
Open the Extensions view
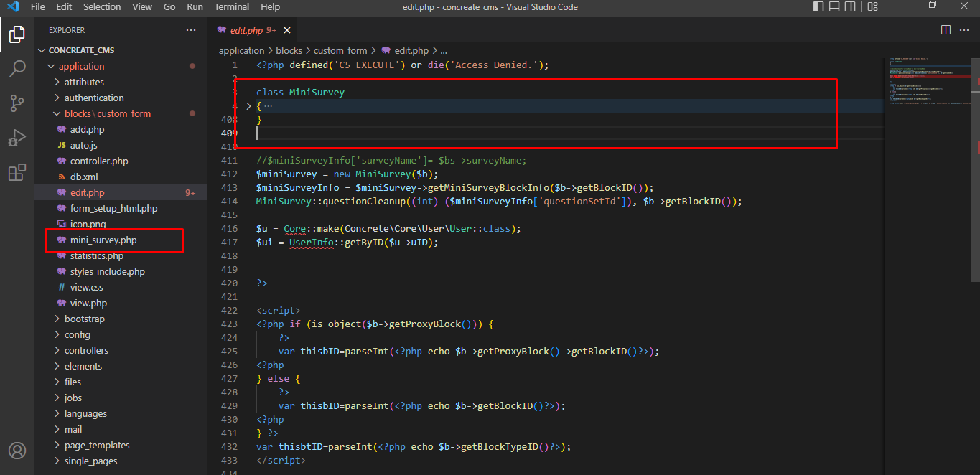[17, 173]
